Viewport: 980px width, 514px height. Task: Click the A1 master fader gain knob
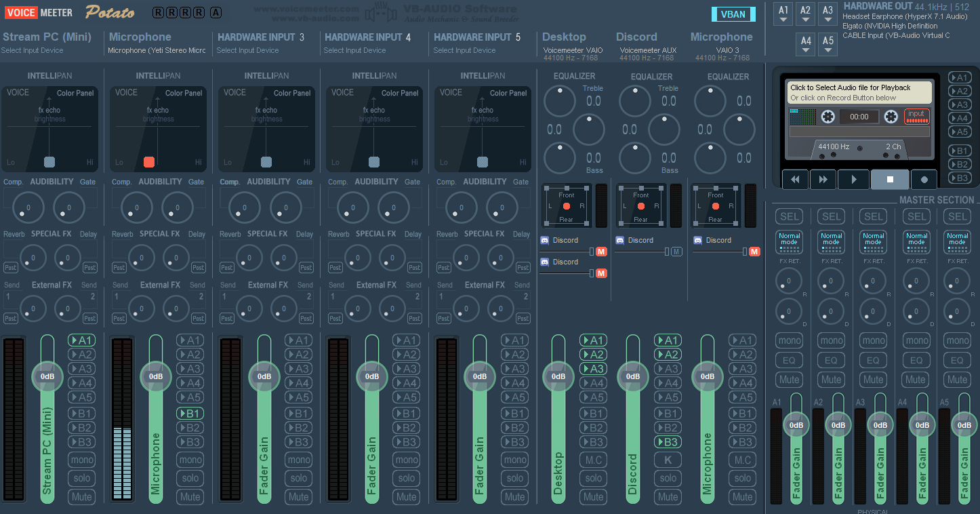pyautogui.click(x=796, y=425)
